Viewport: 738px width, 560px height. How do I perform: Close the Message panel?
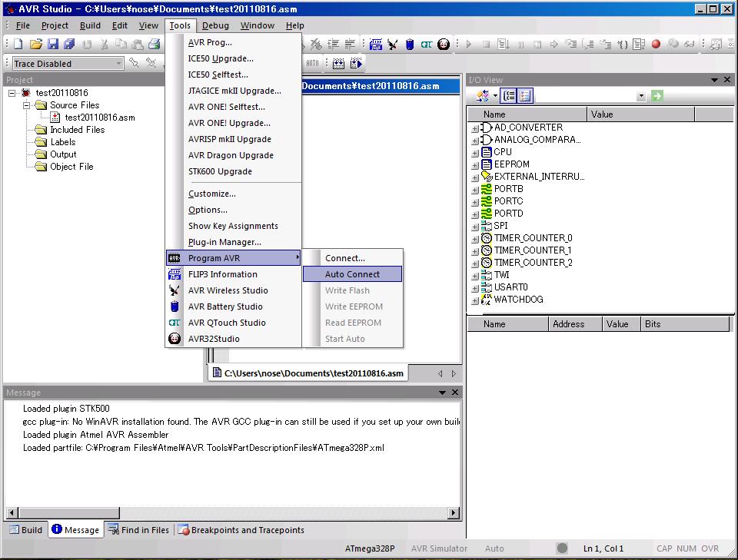455,392
